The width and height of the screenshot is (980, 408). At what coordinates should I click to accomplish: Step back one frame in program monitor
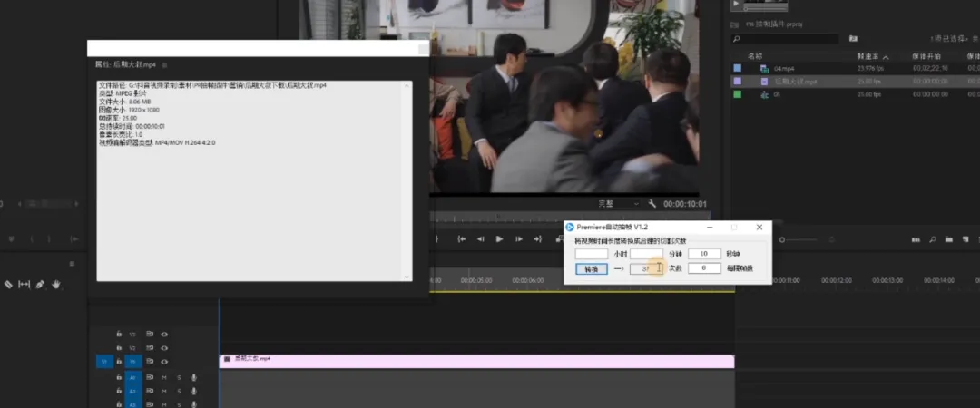click(481, 238)
